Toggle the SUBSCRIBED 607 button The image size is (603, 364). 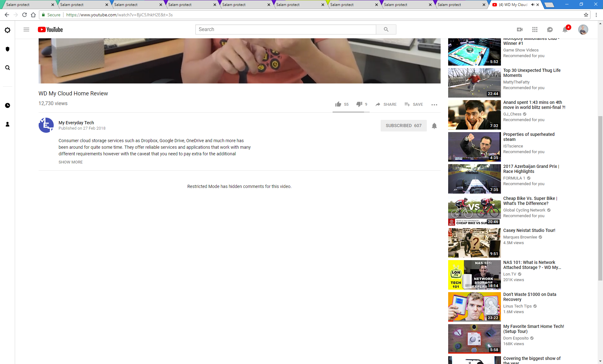click(404, 126)
